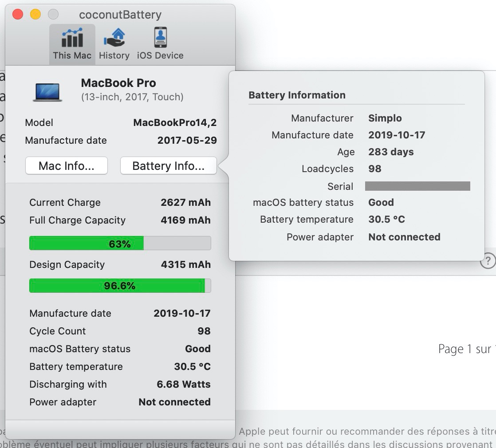Screen dimensions: 496x448
Task: Click the 2627 mAh current charge value
Action: coord(186,202)
